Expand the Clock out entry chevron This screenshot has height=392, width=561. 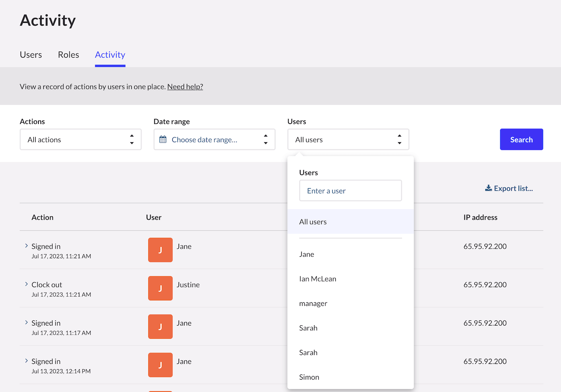point(26,284)
